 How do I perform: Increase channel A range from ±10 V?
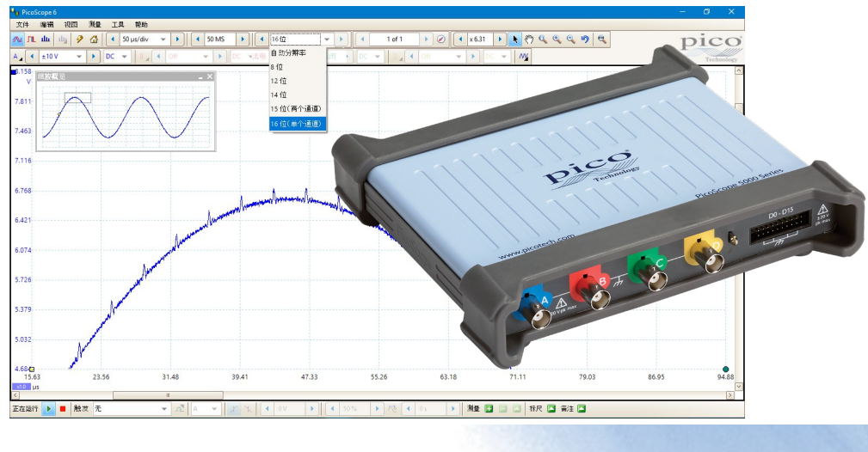93,57
